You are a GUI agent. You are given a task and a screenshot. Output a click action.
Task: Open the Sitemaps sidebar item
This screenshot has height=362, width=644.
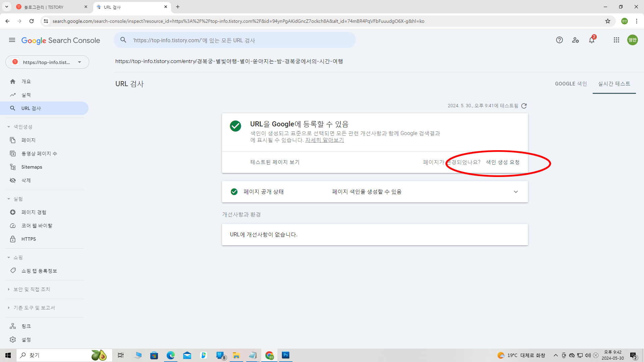(x=32, y=167)
